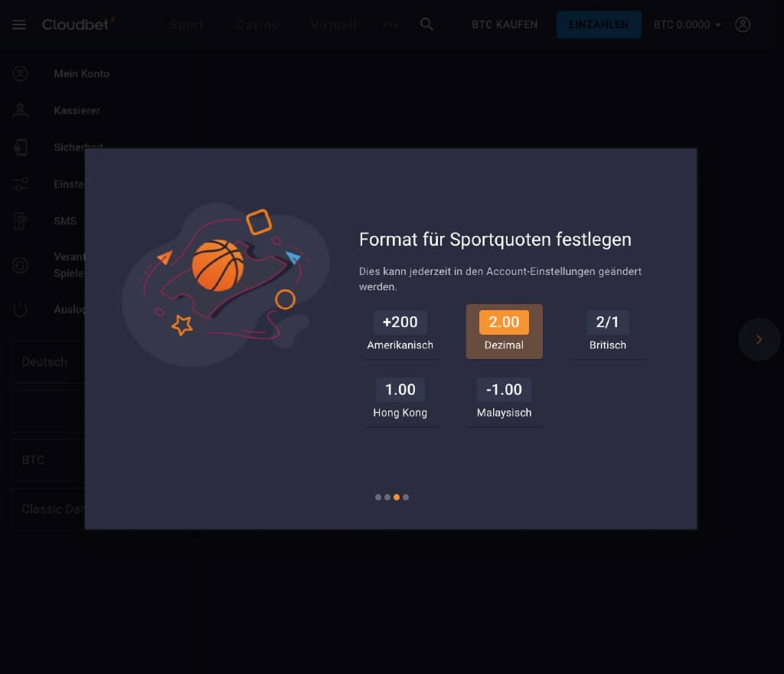Click the logout power icon
This screenshot has width=784, height=674.
[x=21, y=309]
